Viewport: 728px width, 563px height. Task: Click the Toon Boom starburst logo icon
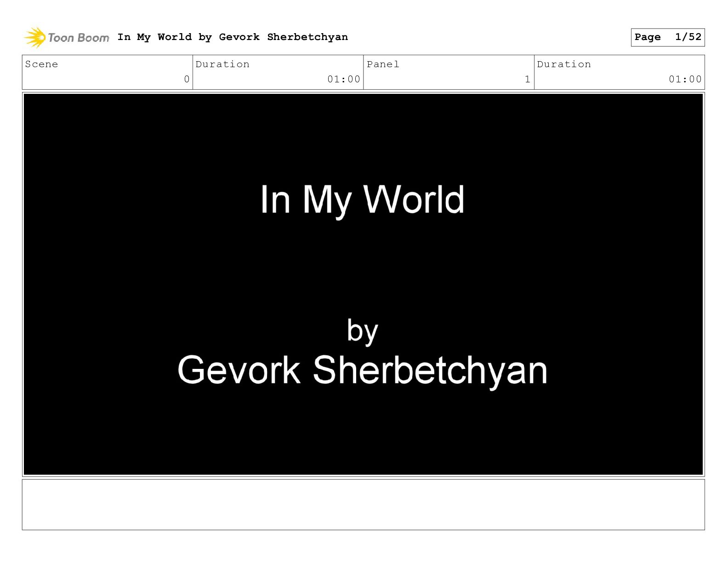[x=35, y=37]
